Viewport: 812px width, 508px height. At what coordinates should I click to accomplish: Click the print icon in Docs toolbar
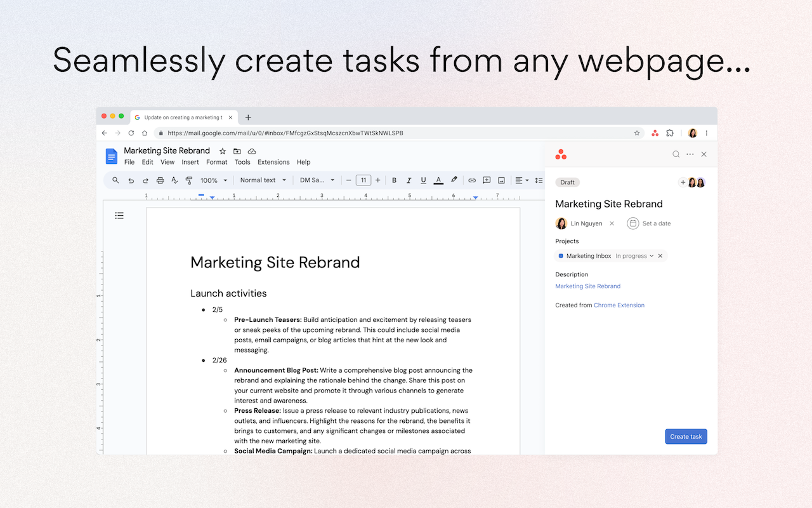pos(160,180)
